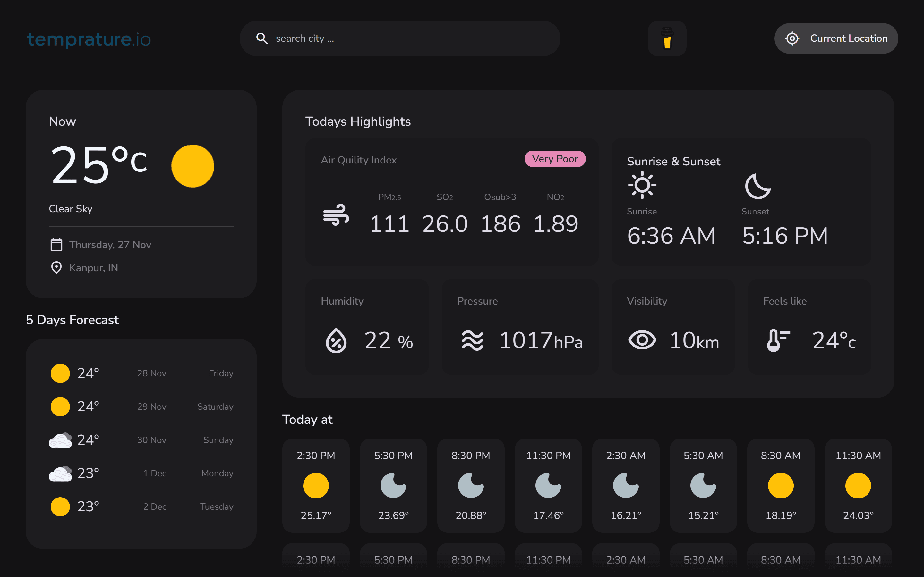This screenshot has width=924, height=577.
Task: Click the pressure waves icon
Action: 472,340
